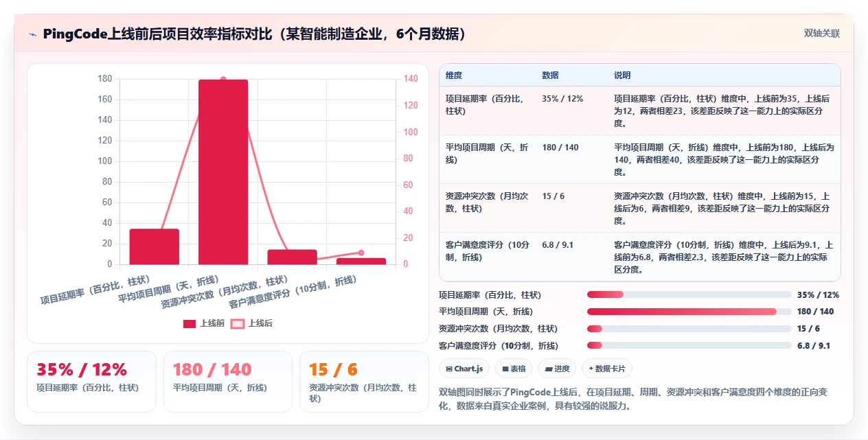Screen dimensions: 868x440
Task: Click the line point at chart peak
Action: tap(223, 80)
